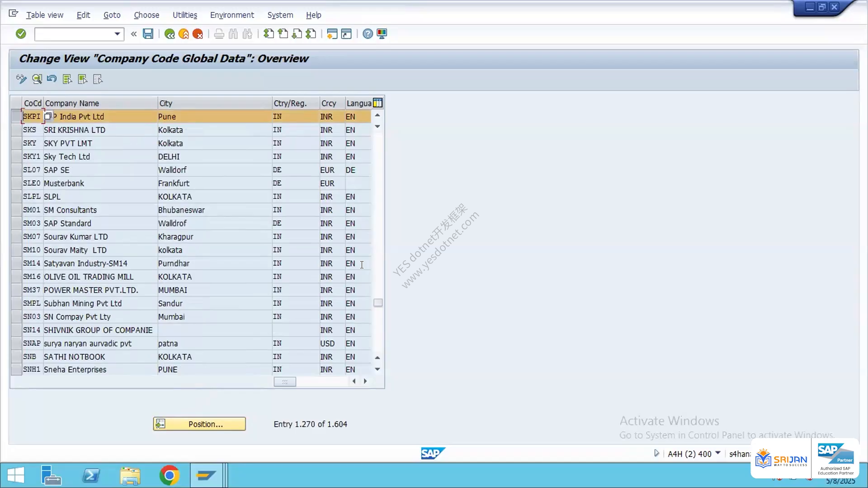Select the row checkbox for SKS
This screenshot has width=868, height=488.
coord(16,130)
